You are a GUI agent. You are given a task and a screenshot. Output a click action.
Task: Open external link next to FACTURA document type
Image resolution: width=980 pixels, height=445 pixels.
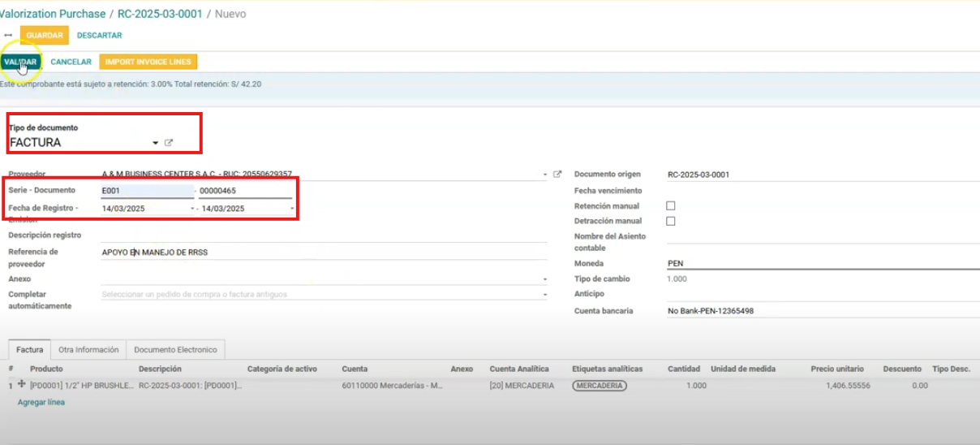tap(169, 143)
